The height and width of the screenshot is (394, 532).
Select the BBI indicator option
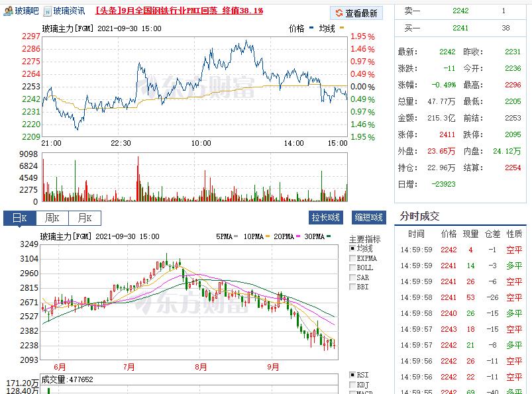[352, 287]
